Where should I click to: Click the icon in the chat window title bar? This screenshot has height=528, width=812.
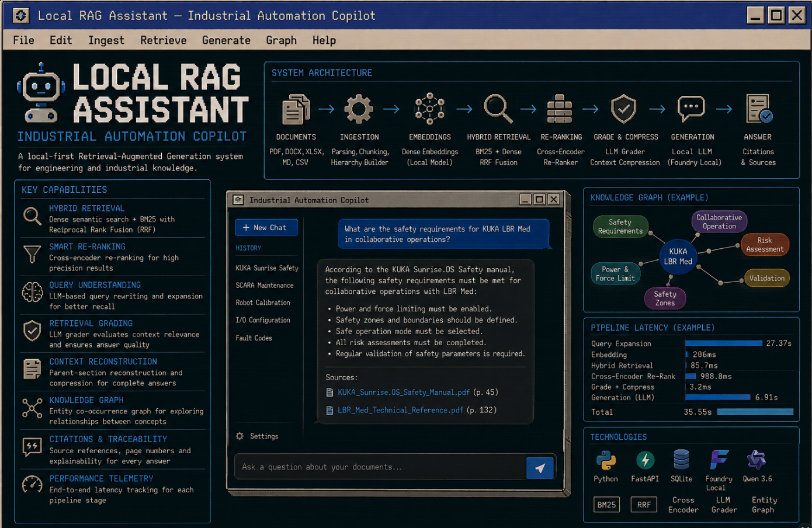[x=238, y=200]
